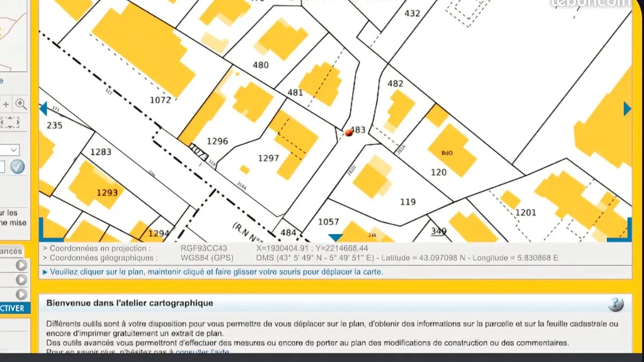Click the bottom grey play arrow button
The image size is (644, 362).
click(x=21, y=294)
